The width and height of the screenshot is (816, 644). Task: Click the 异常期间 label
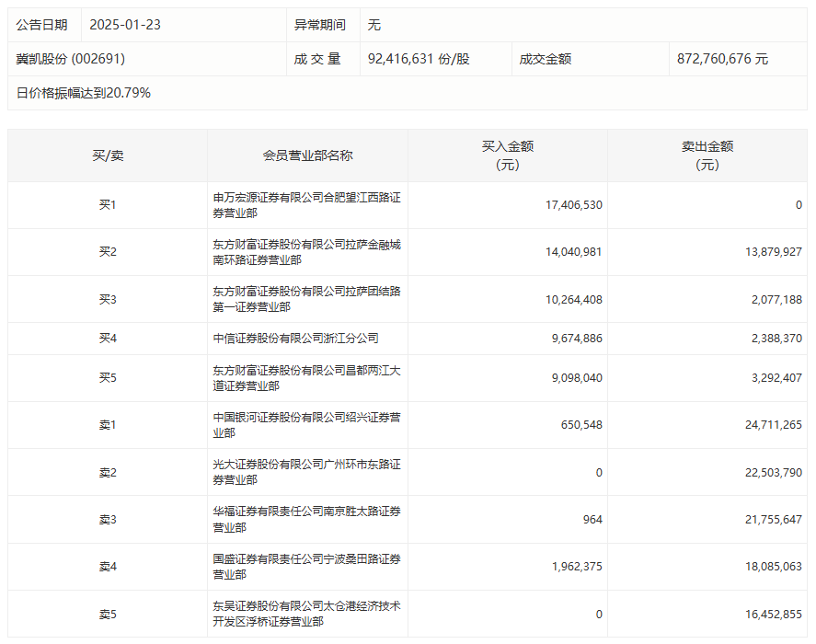[x=319, y=25]
